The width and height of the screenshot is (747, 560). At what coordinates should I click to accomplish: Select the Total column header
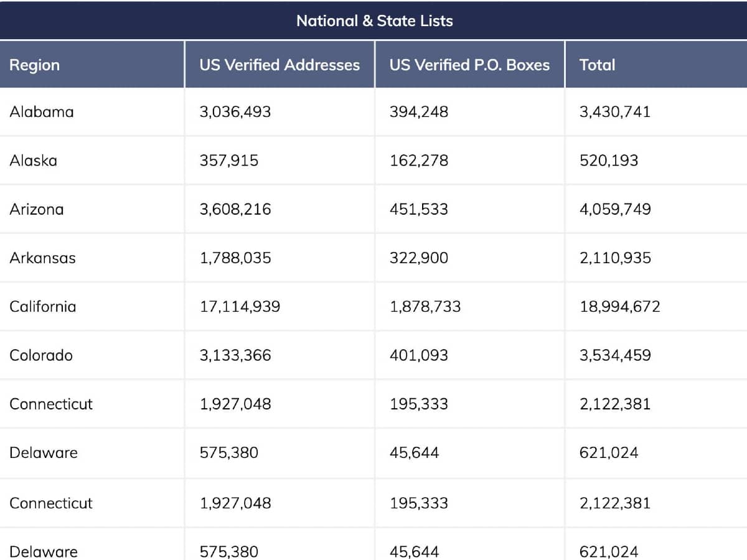point(597,65)
